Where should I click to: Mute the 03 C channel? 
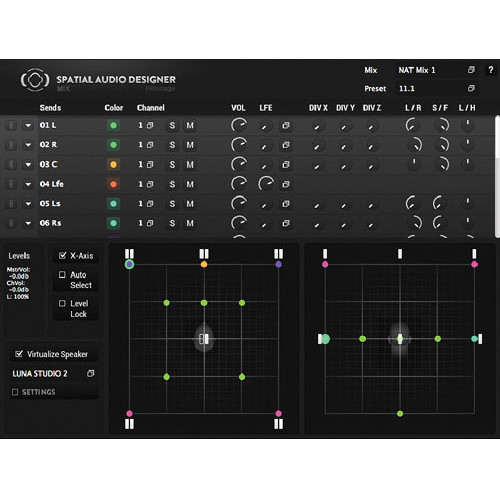(x=190, y=165)
